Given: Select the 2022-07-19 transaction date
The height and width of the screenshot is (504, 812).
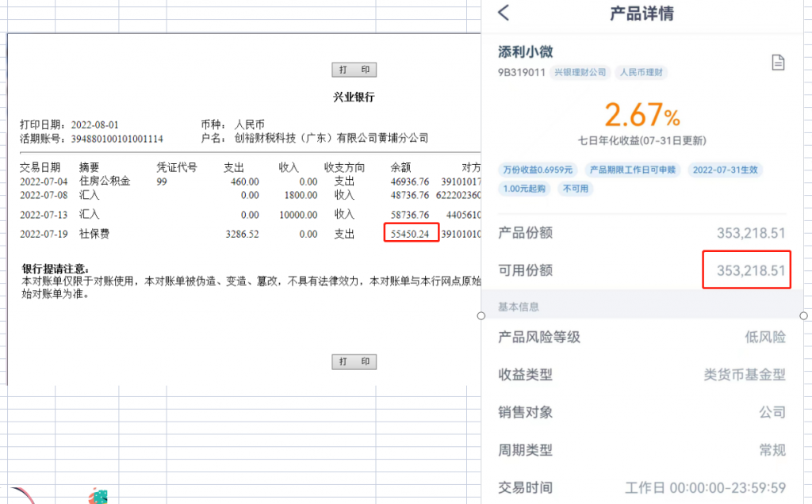Looking at the screenshot, I should [44, 234].
